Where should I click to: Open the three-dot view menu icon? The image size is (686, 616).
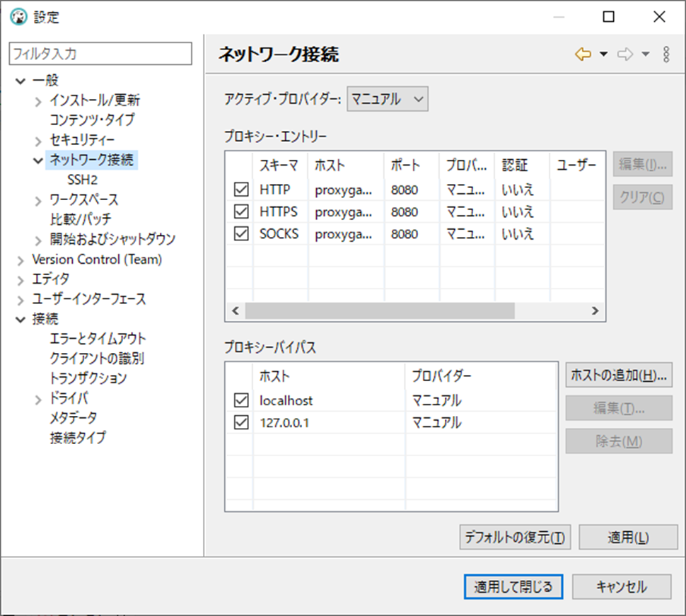[x=666, y=54]
